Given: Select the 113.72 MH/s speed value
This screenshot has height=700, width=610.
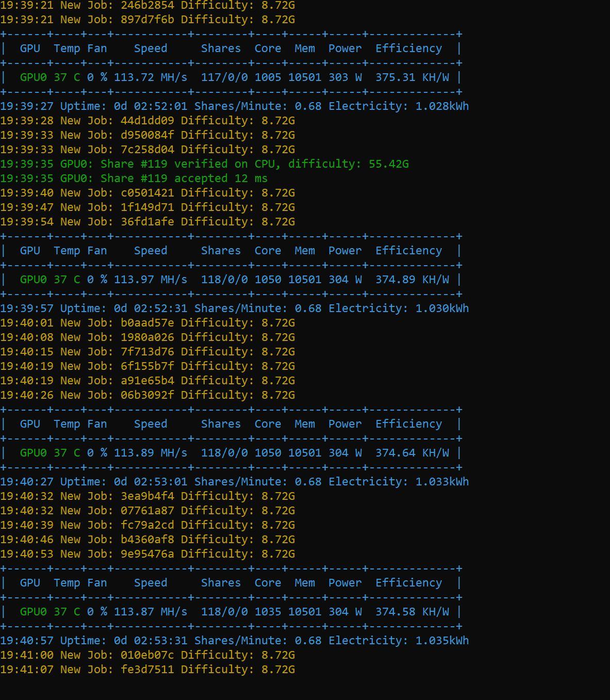Looking at the screenshot, I should coord(151,77).
